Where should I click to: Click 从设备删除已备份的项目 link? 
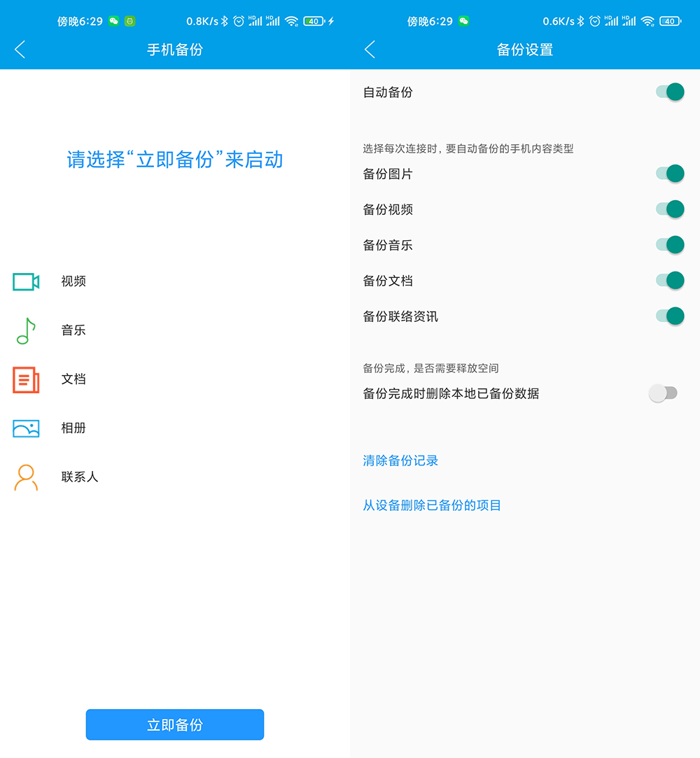tap(432, 505)
